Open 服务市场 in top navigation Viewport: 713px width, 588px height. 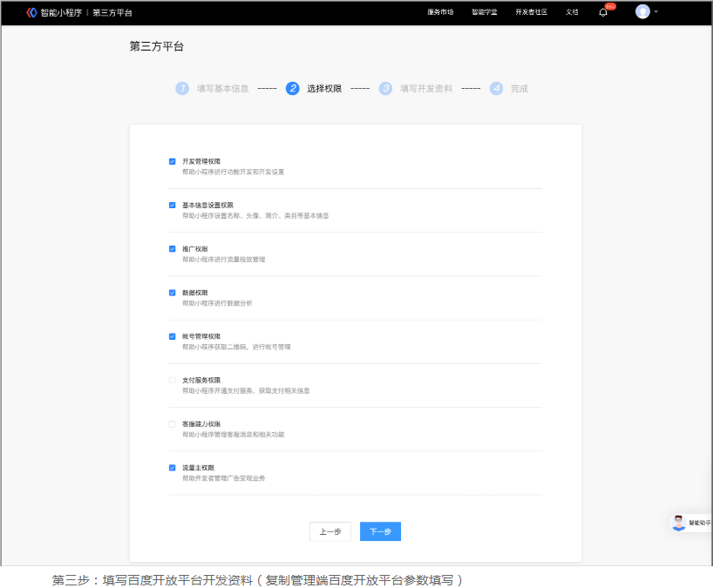tap(440, 12)
